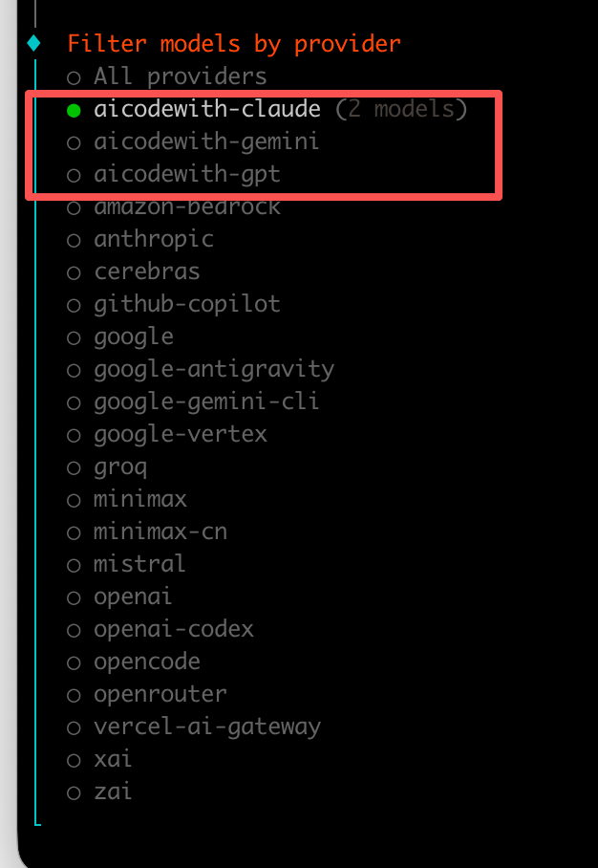The height and width of the screenshot is (868, 598).
Task: Choose google-antigravity provider
Action: tap(213, 369)
